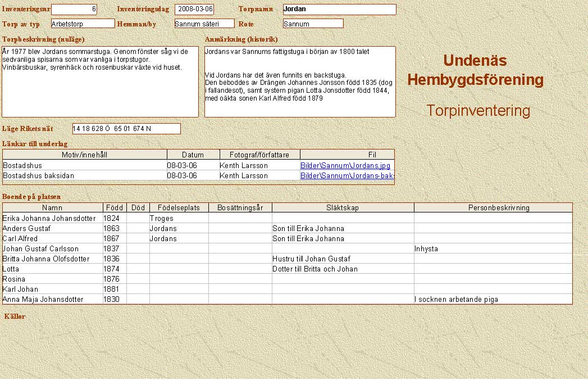This screenshot has height=380, width=588.
Task: Select the Anna Maja Johansdotter name cell
Action: (43, 300)
